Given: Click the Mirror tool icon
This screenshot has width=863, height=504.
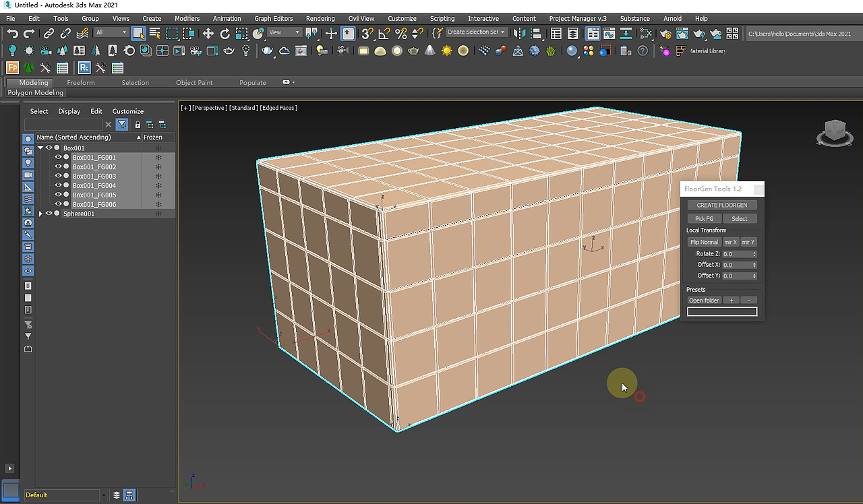Looking at the screenshot, I should [x=519, y=33].
